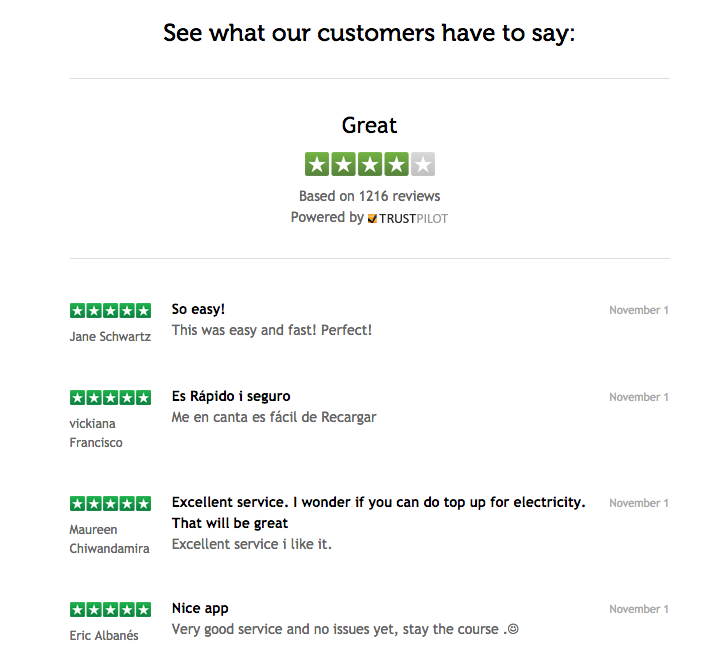Click Maureen Chiwandamira's five-star rating
The height and width of the screenshot is (668, 702).
tap(110, 503)
